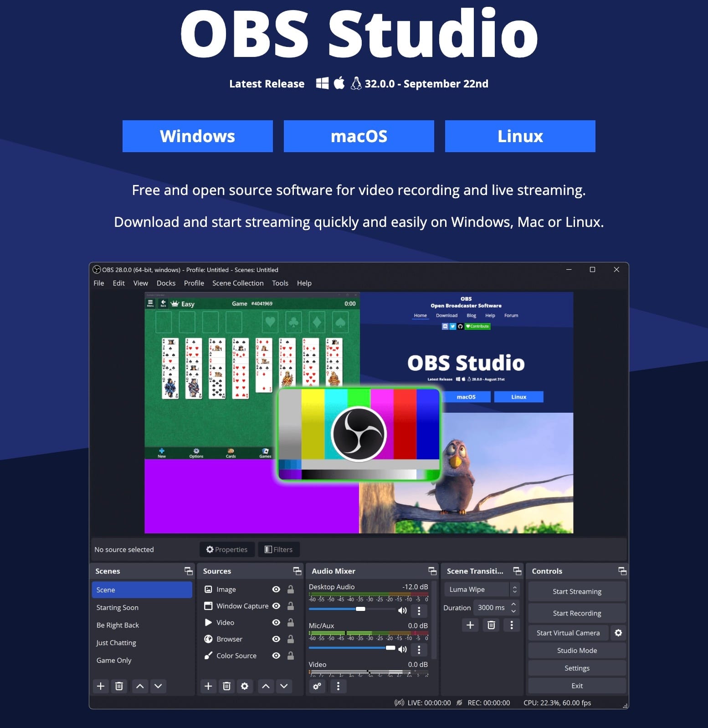Delete the selected source with trash icon
Image resolution: width=708 pixels, height=728 pixels.
pos(226,686)
